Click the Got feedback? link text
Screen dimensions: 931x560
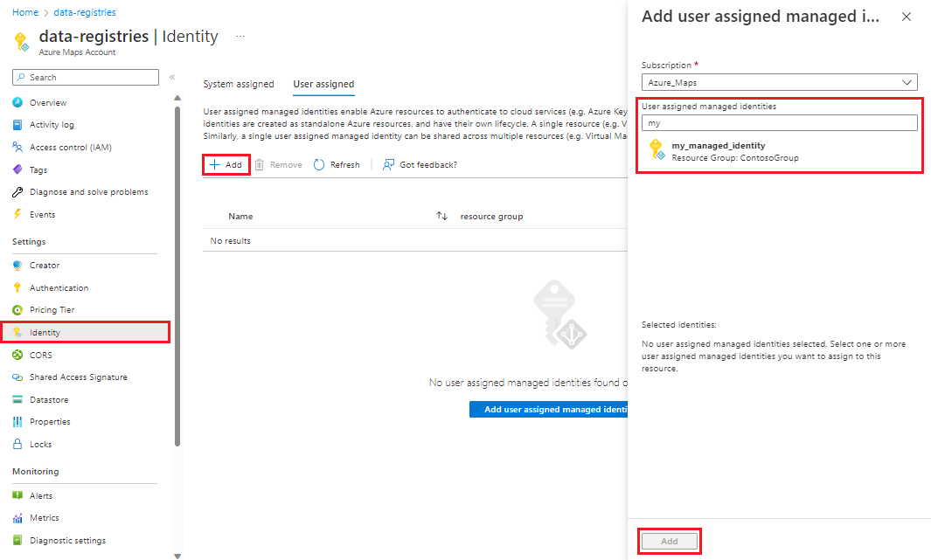click(x=428, y=165)
